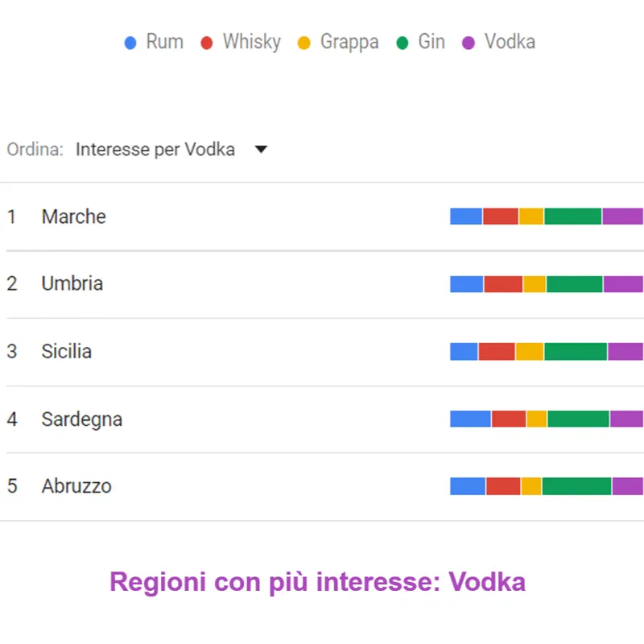Click the Whisky legend label
Viewport: 644px width, 644px height.
[252, 43]
